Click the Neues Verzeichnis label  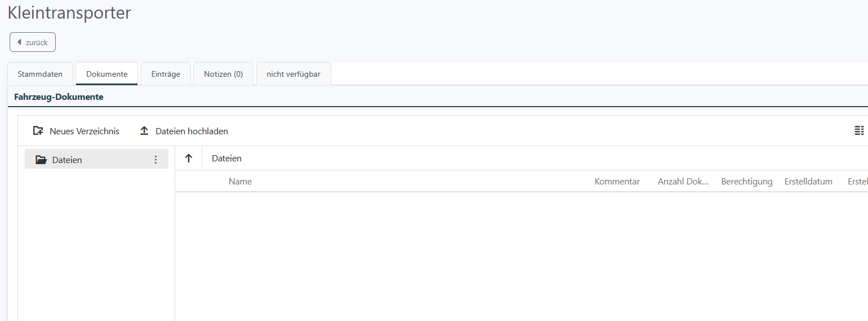(84, 131)
